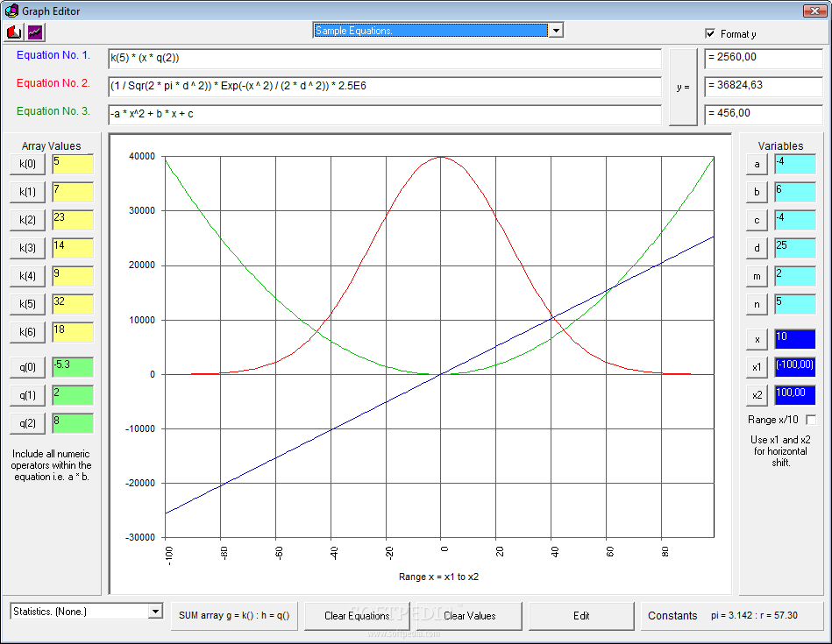The image size is (832, 644).
Task: Click the result field showing = 2560,00
Action: pos(763,59)
